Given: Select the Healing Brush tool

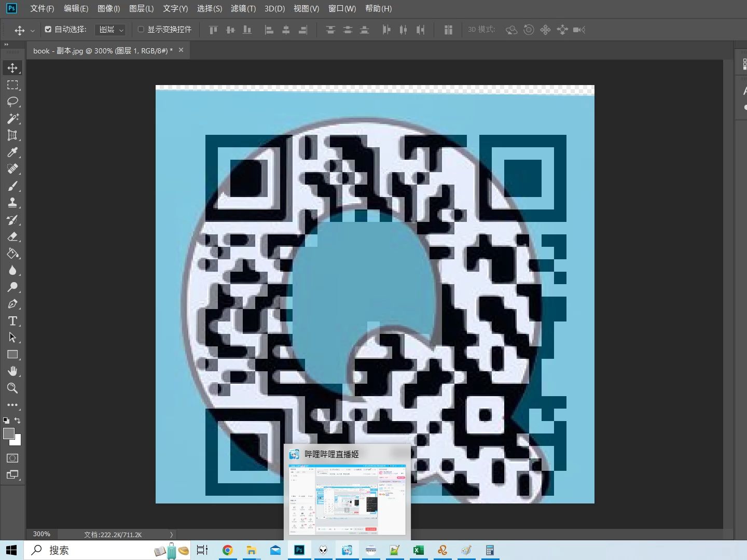Looking at the screenshot, I should [x=12, y=169].
